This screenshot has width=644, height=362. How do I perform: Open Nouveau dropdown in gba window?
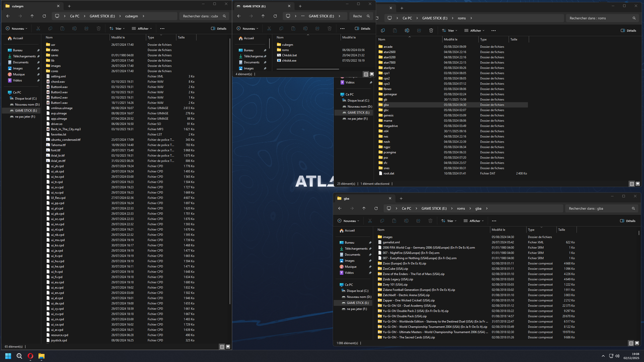click(x=349, y=221)
